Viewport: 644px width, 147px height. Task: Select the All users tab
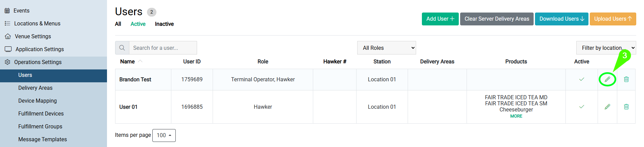(x=118, y=24)
